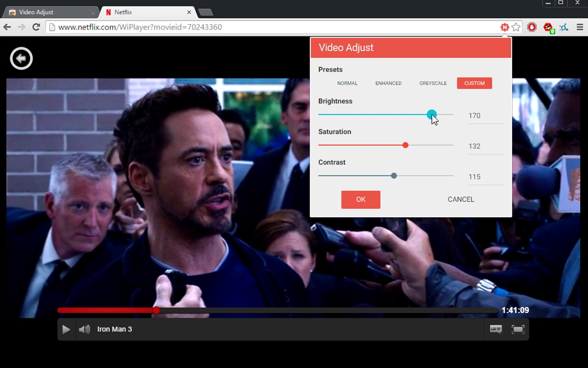Click the Saturation value field 132
Screen dimensions: 588x368
click(486, 146)
